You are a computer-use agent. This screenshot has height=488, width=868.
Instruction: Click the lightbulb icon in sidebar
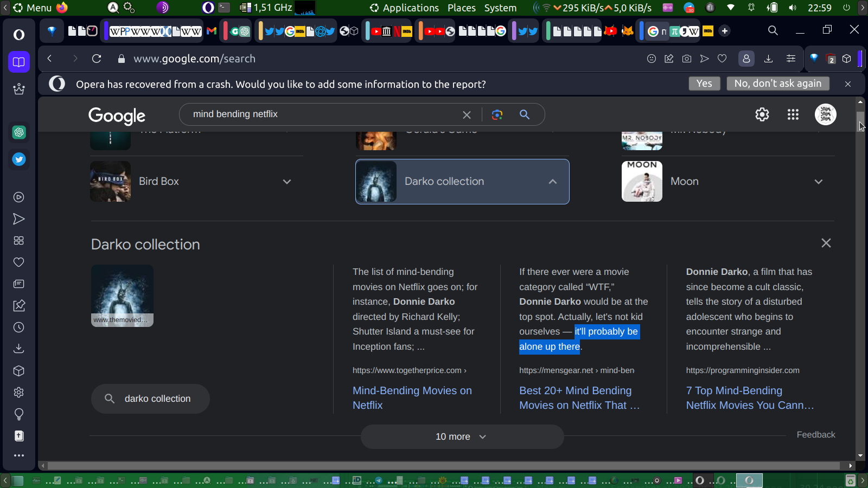tap(19, 414)
